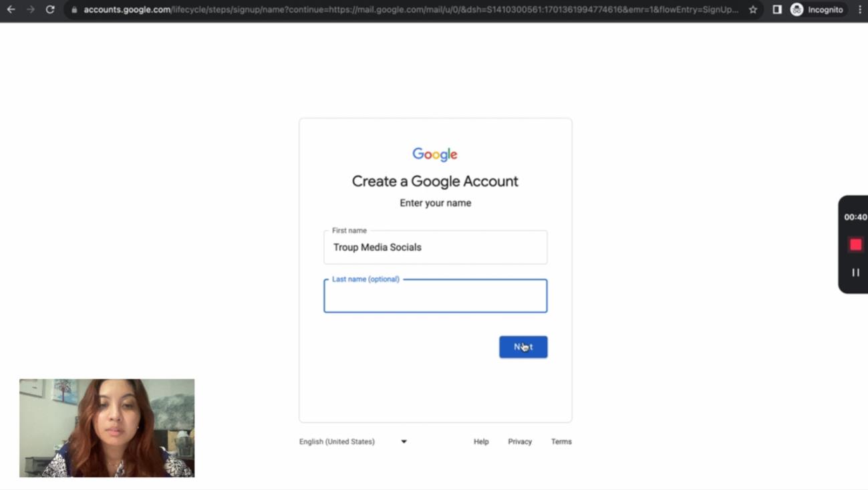Image resolution: width=868 pixels, height=490 pixels.
Task: Click the webcam video thumbnail
Action: 107,428
